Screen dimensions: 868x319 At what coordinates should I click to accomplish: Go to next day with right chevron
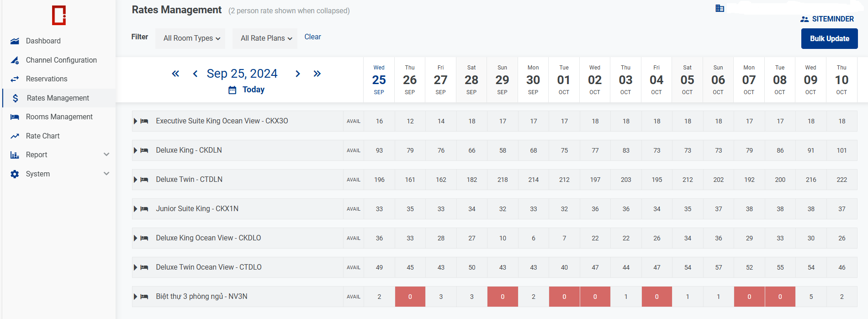(x=298, y=74)
